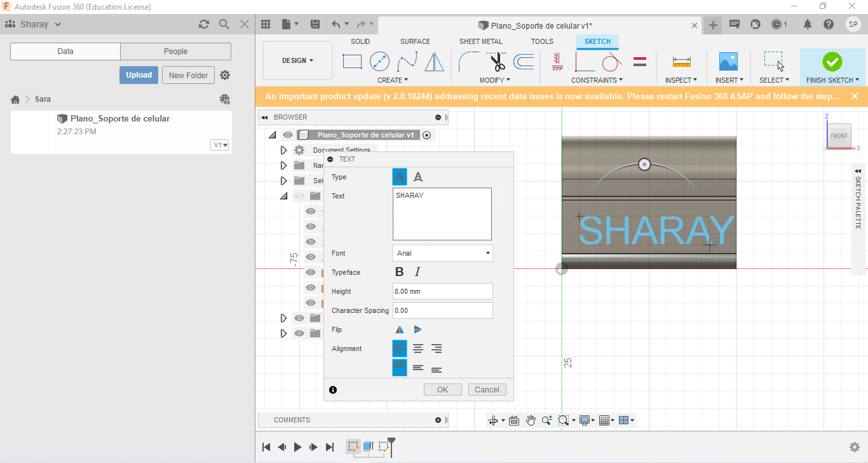
Task: Click the Pan hand tool in navigation bar
Action: (x=530, y=420)
